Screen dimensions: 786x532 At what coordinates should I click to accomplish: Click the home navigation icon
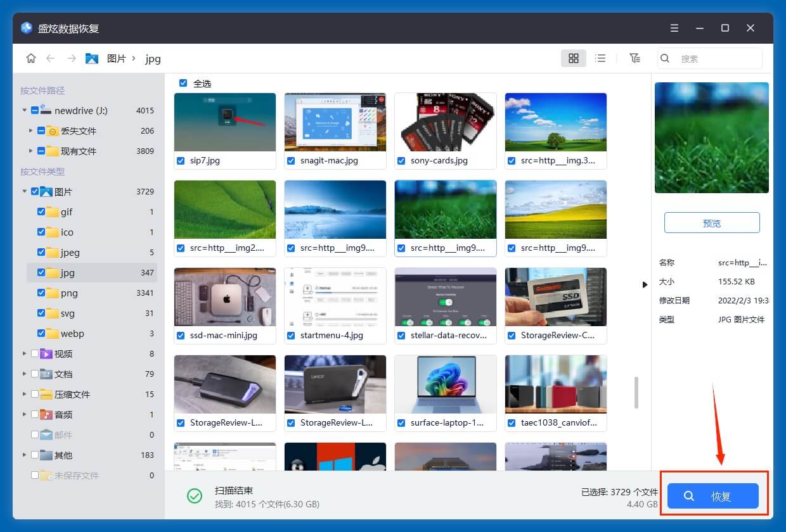point(30,58)
